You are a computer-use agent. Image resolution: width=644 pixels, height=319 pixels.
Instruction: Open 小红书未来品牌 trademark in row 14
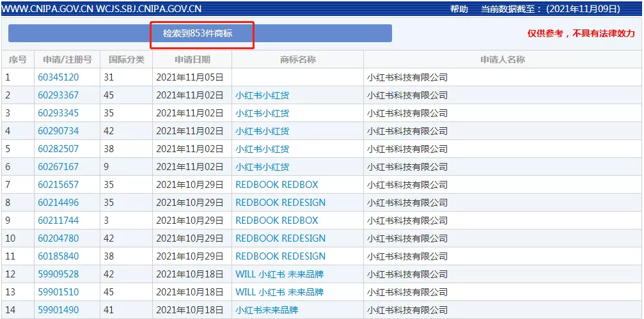(266, 310)
